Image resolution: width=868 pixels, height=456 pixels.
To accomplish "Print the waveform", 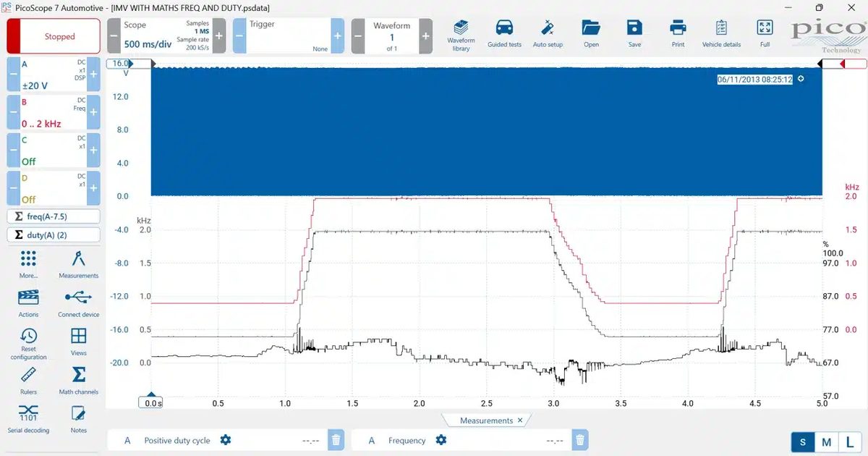I will click(678, 35).
